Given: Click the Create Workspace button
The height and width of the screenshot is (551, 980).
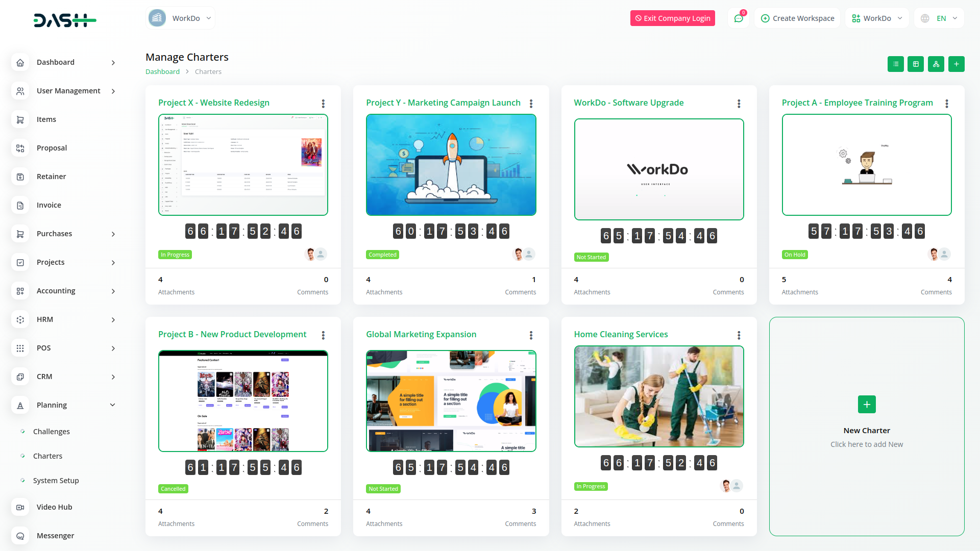Looking at the screenshot, I should pos(797,18).
